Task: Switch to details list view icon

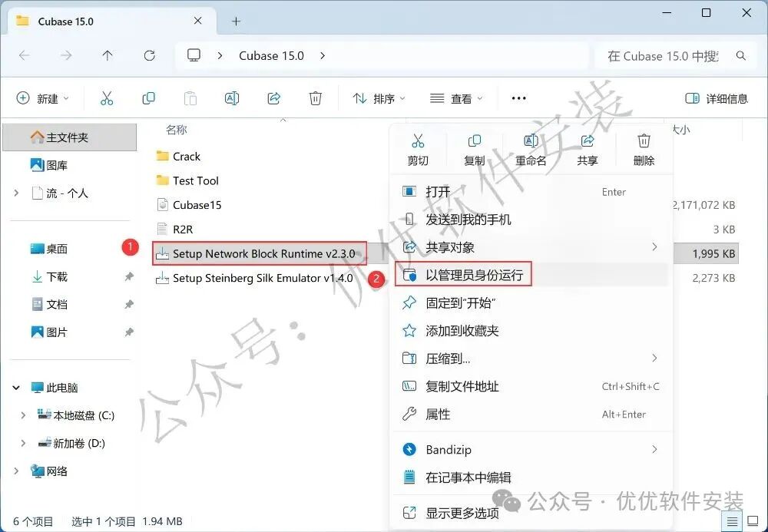Action: (732, 521)
